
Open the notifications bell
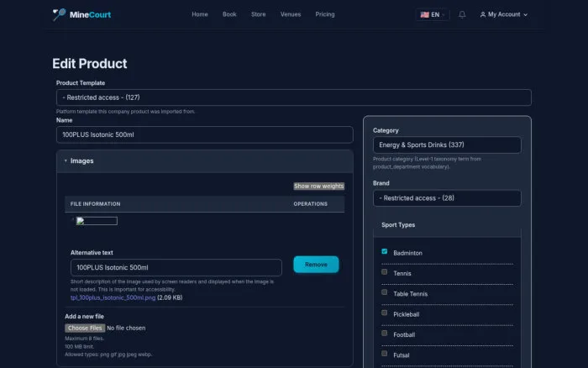click(x=462, y=14)
